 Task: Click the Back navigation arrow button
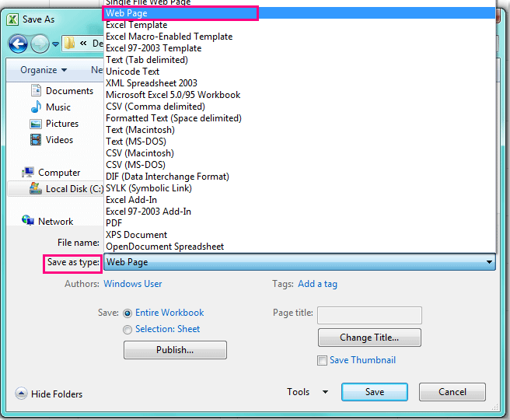point(18,44)
